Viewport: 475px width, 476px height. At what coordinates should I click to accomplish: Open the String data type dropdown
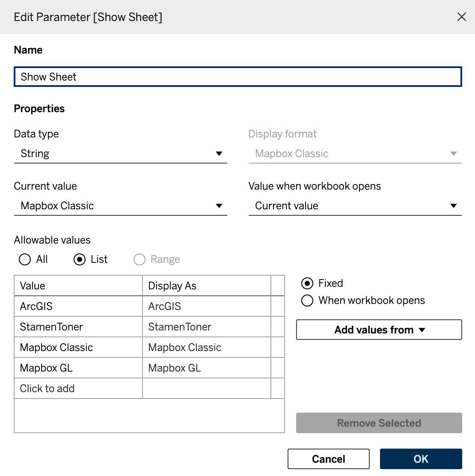(x=121, y=154)
